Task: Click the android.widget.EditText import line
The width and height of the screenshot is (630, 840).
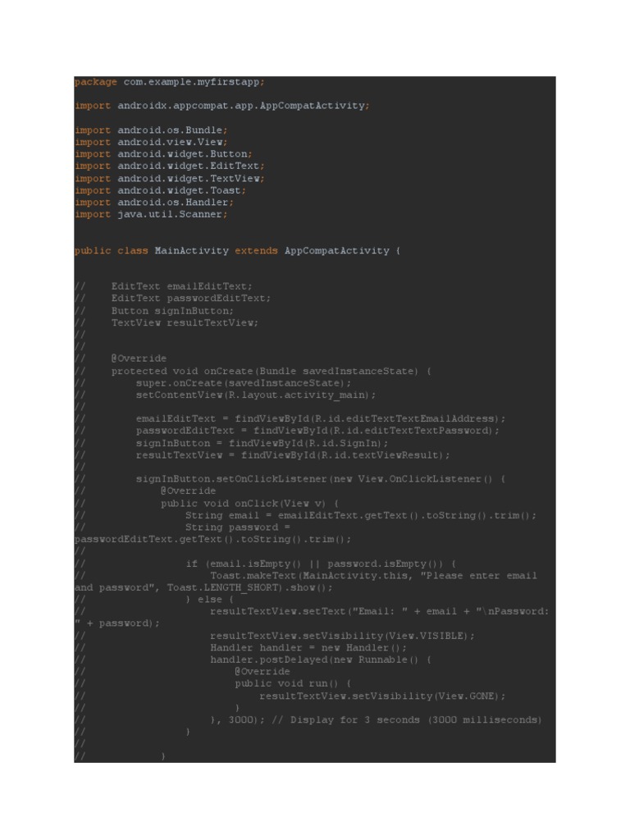Action: coord(169,166)
